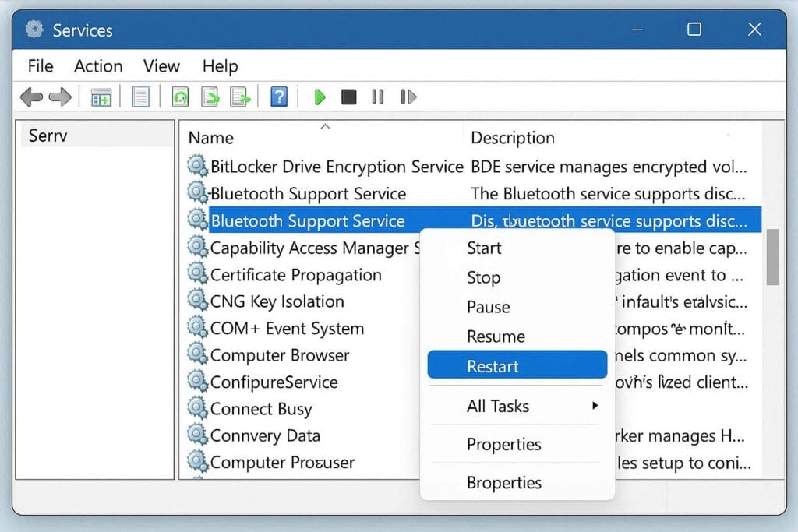The height and width of the screenshot is (532, 798).
Task: Select the COM+ Event System service
Action: 287,329
